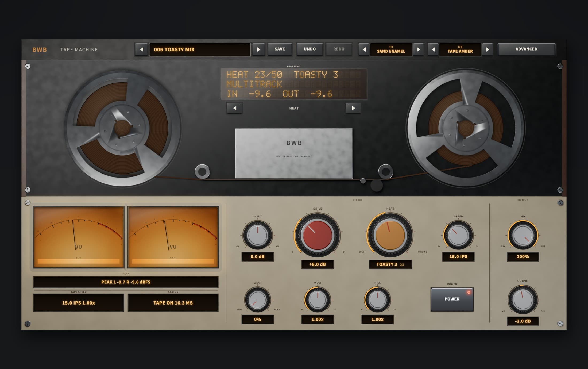This screenshot has width=588, height=369.
Task: Decrease heat level with left arrow
Action: tap(234, 108)
